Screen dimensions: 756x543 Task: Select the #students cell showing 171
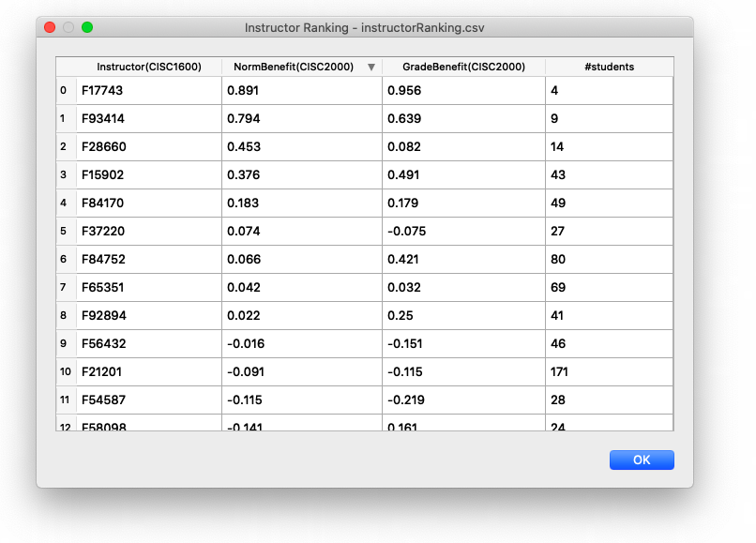[609, 372]
